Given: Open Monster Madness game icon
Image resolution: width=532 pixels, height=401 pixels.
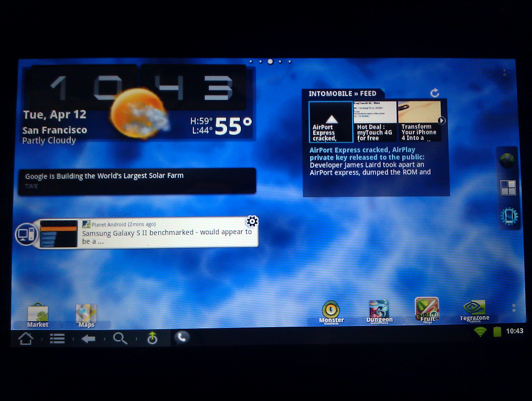Looking at the screenshot, I should click(331, 310).
